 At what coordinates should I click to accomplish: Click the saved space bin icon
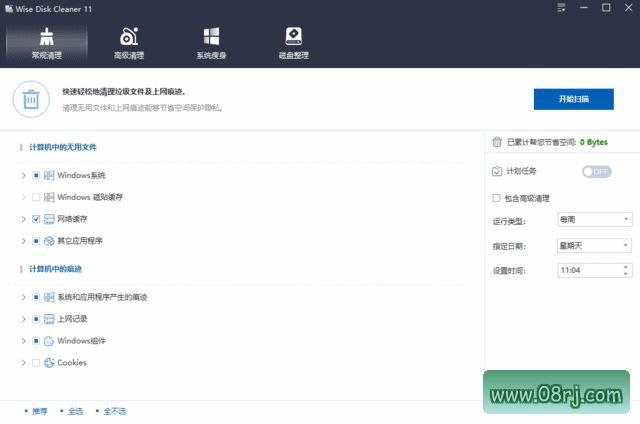(497, 142)
